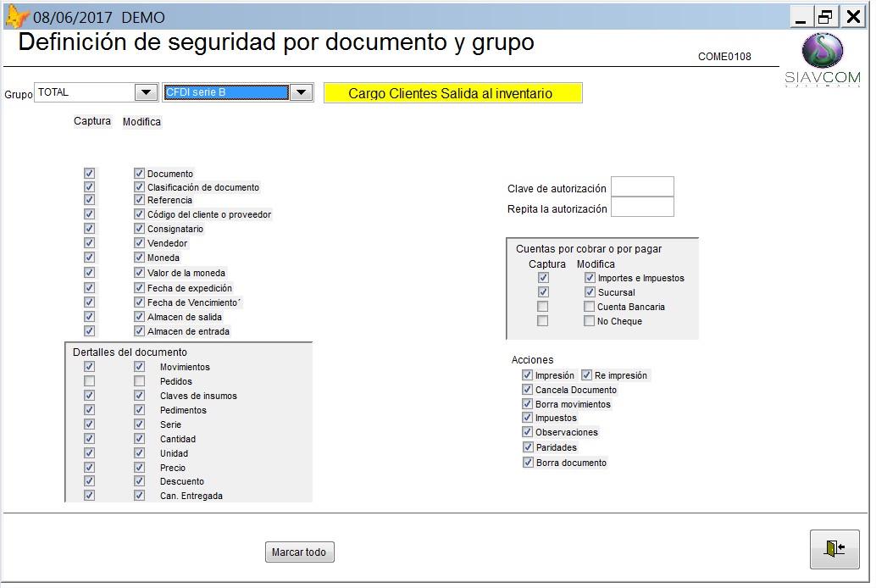
Task: Toggle Captura checkbox for Precio
Action: 90,468
